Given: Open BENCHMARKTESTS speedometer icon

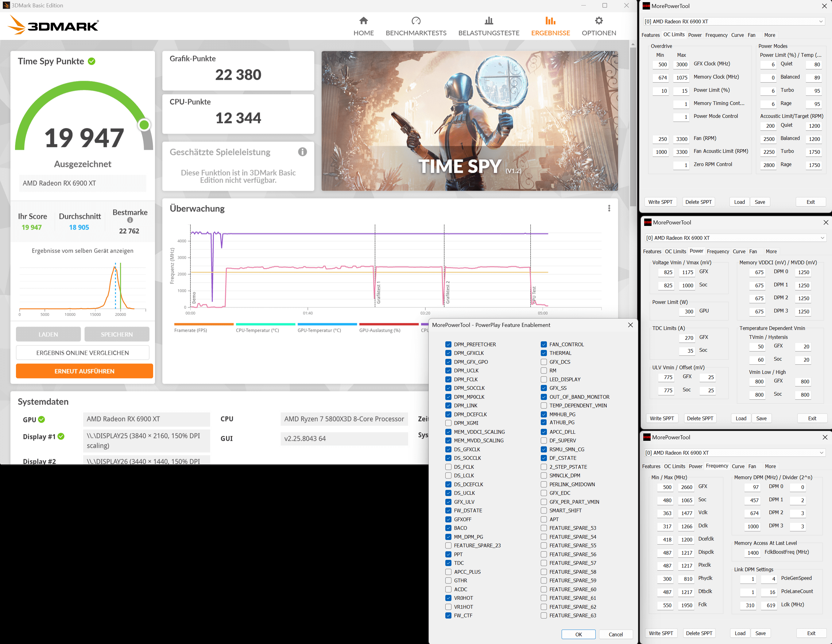Looking at the screenshot, I should click(416, 21).
